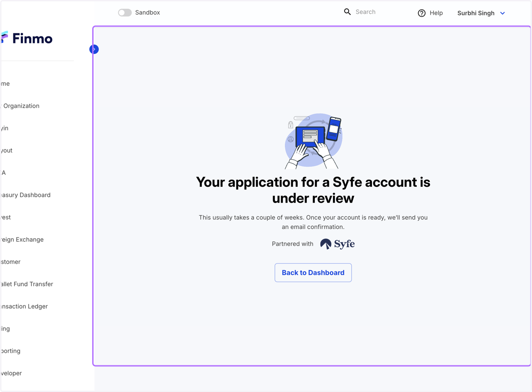The width and height of the screenshot is (532, 392).
Task: Open the Payout sidebar item
Action: [7, 151]
